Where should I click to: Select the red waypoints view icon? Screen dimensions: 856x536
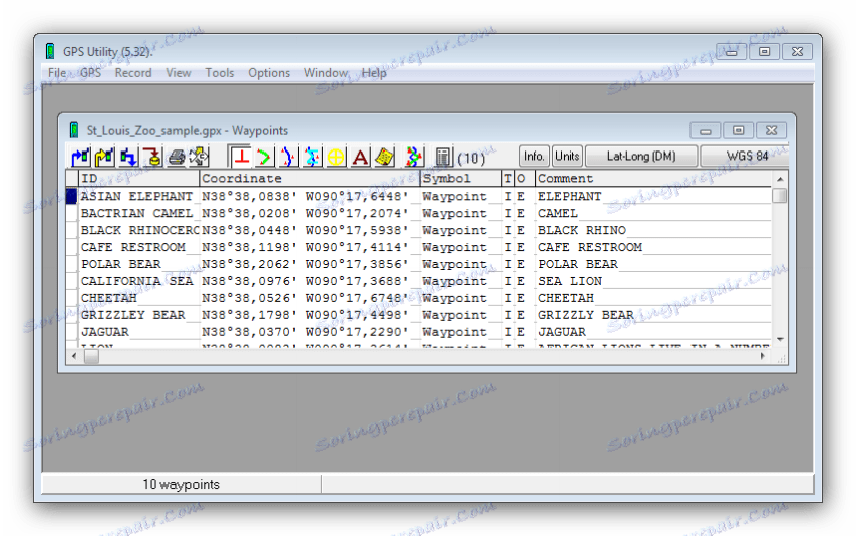(240, 157)
